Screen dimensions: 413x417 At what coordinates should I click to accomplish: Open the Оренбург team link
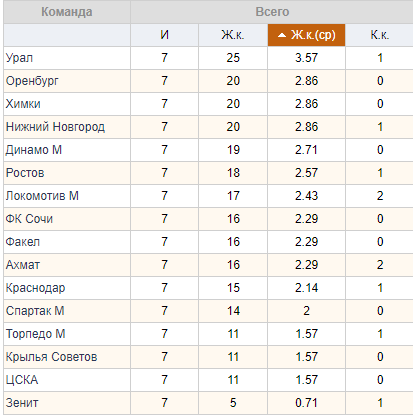[32, 81]
